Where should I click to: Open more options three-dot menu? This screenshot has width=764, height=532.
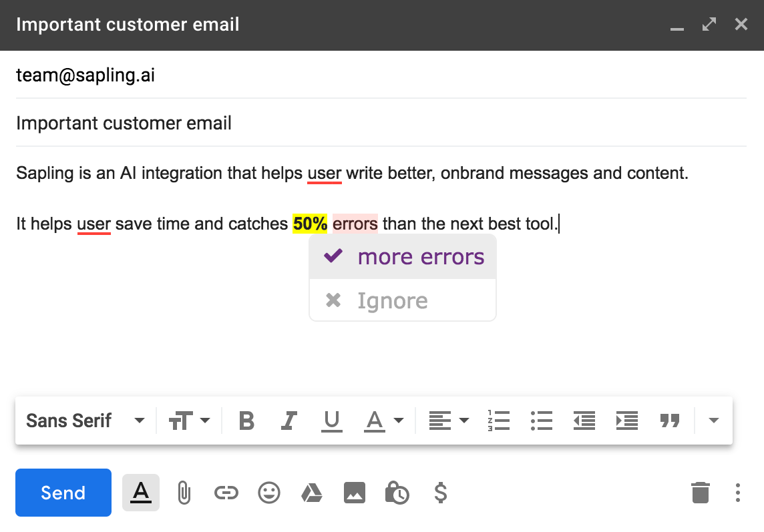(738, 493)
